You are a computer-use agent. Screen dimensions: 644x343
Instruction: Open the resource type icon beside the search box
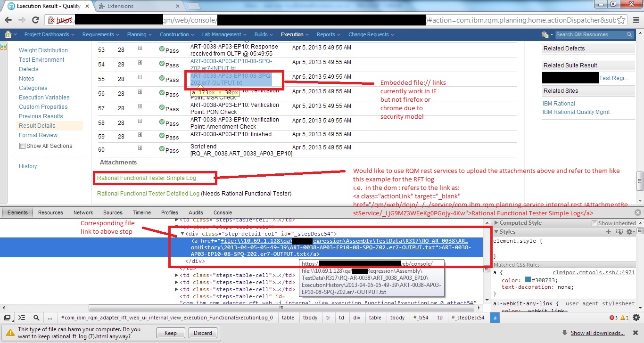click(x=547, y=34)
